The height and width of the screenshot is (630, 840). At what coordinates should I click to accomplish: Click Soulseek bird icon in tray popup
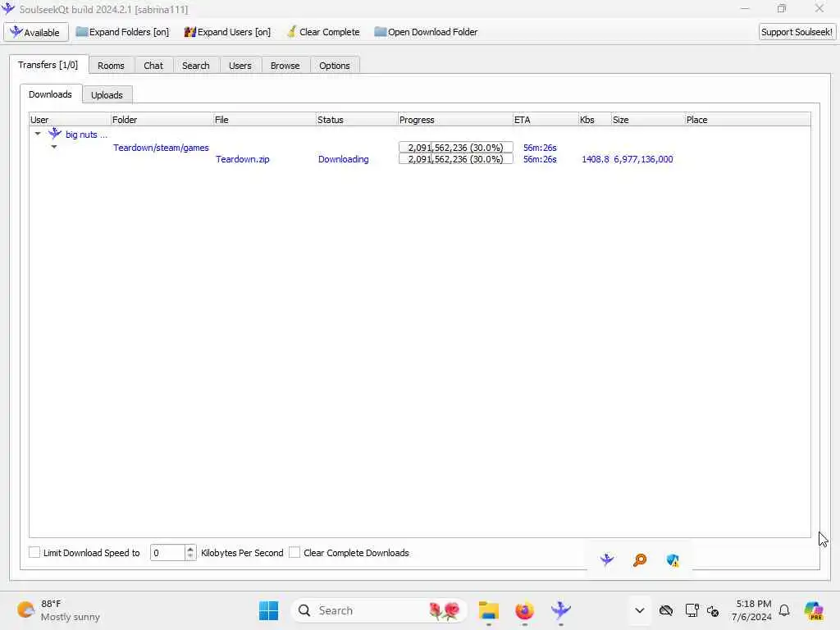point(606,560)
